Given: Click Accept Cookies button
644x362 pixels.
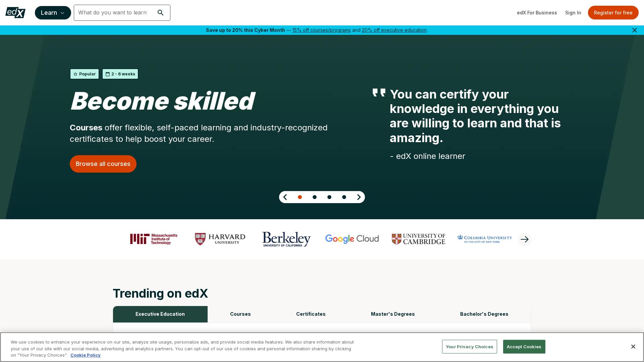Looking at the screenshot, I should pos(524,347).
